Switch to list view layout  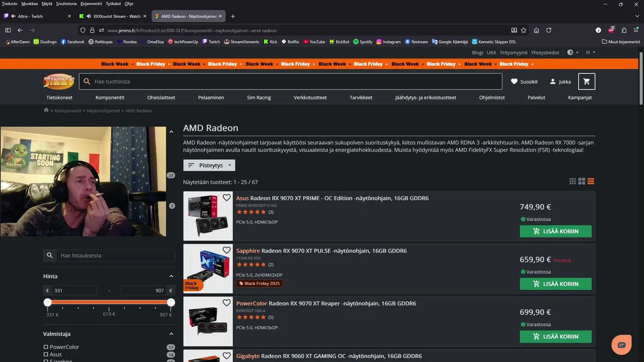click(x=591, y=182)
